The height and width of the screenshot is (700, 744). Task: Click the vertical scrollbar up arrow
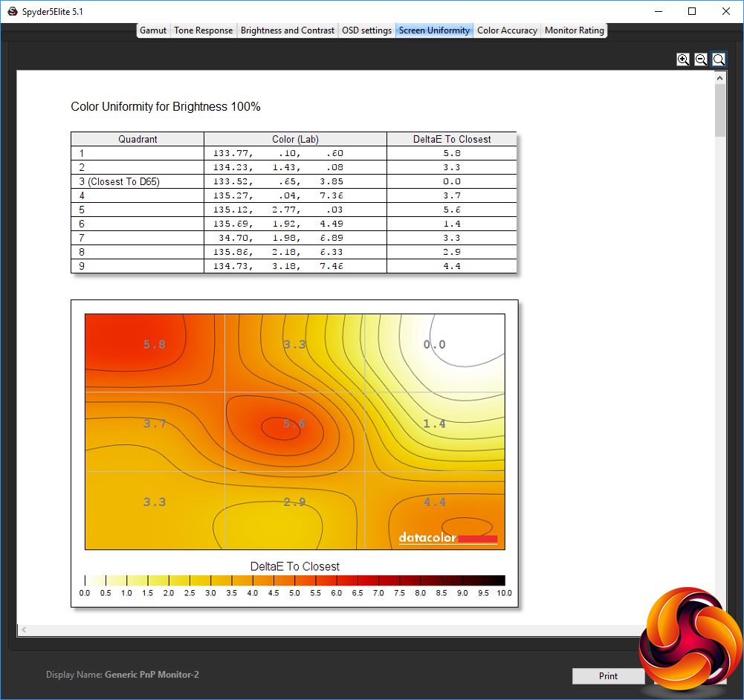(720, 77)
